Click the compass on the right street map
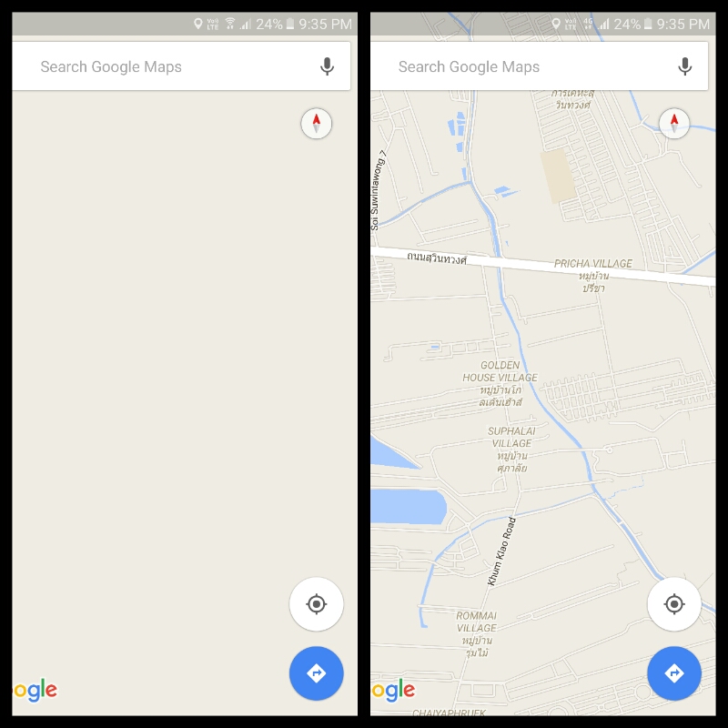Image resolution: width=728 pixels, height=728 pixels. point(674,124)
